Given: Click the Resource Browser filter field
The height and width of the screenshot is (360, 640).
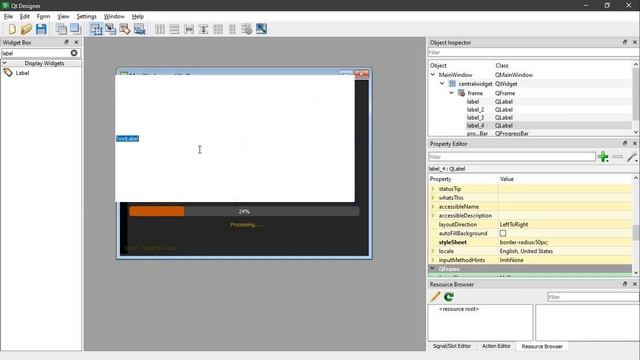Looking at the screenshot, I should tap(593, 297).
